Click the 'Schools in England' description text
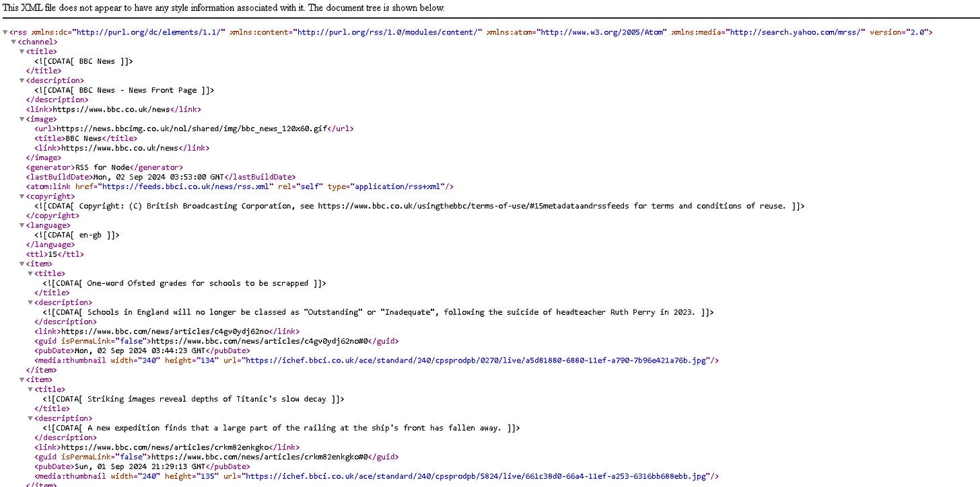The width and height of the screenshot is (980, 487). [x=378, y=312]
